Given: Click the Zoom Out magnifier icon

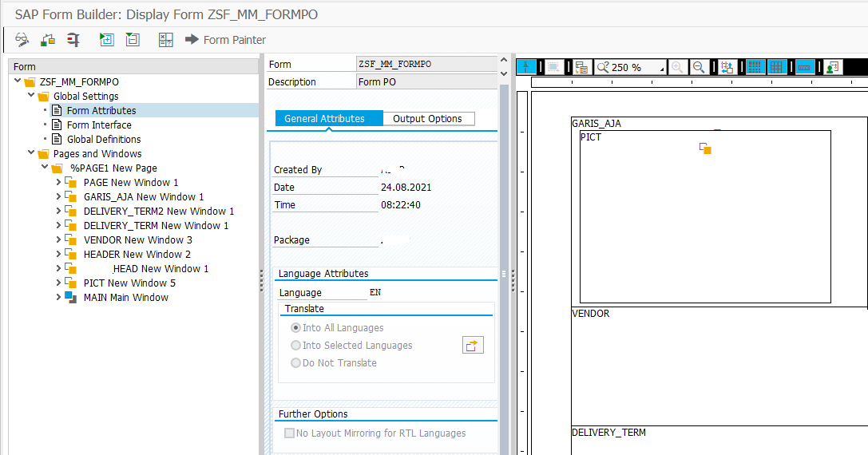Looking at the screenshot, I should [699, 67].
